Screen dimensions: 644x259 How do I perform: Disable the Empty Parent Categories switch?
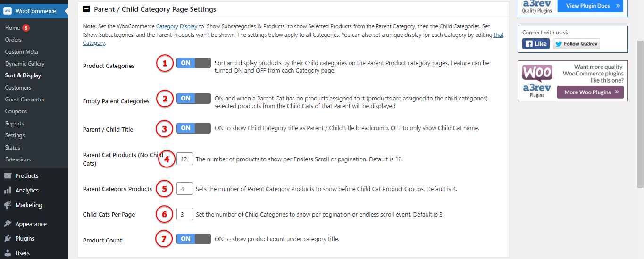click(x=193, y=99)
